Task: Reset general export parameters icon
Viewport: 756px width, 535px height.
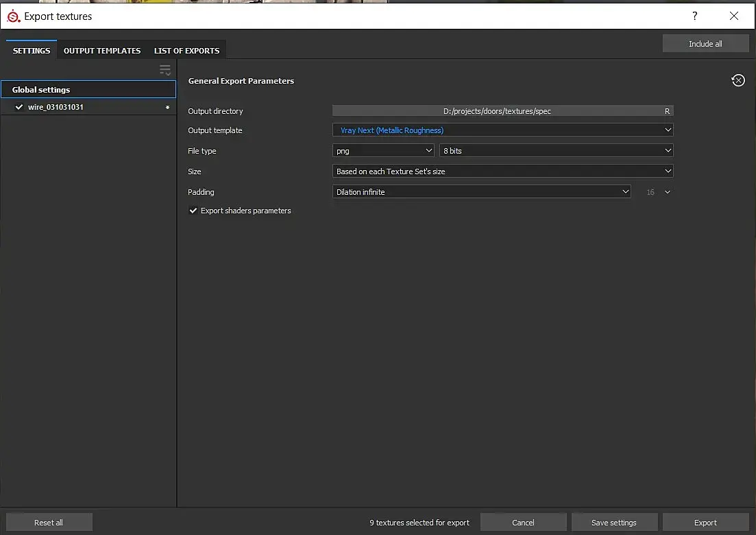Action: pos(738,80)
